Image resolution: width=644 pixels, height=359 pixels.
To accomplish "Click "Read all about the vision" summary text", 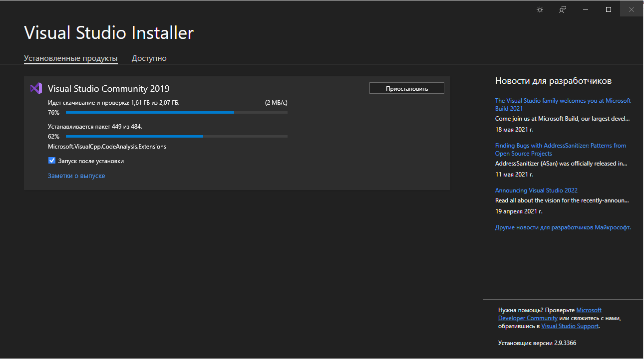I will 562,200.
